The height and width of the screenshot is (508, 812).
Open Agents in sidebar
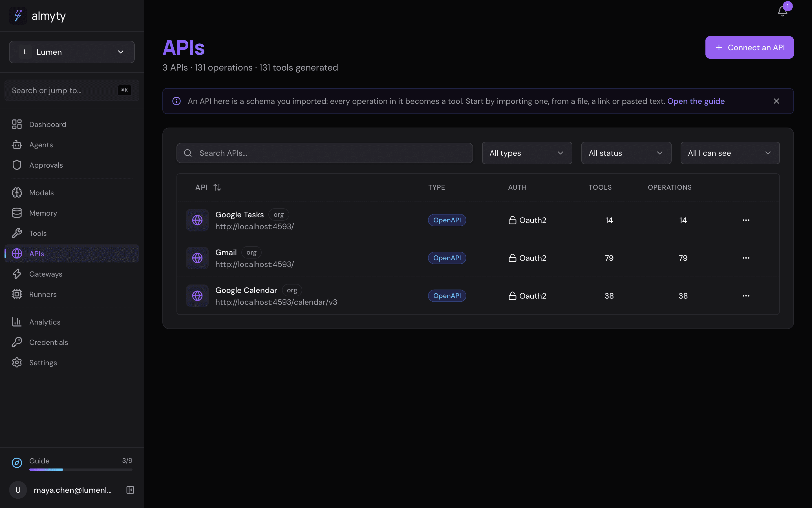(72, 145)
